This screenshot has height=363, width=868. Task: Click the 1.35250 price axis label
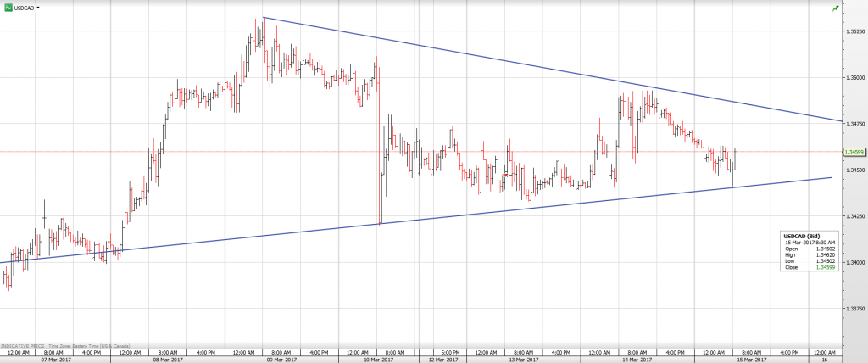click(854, 32)
